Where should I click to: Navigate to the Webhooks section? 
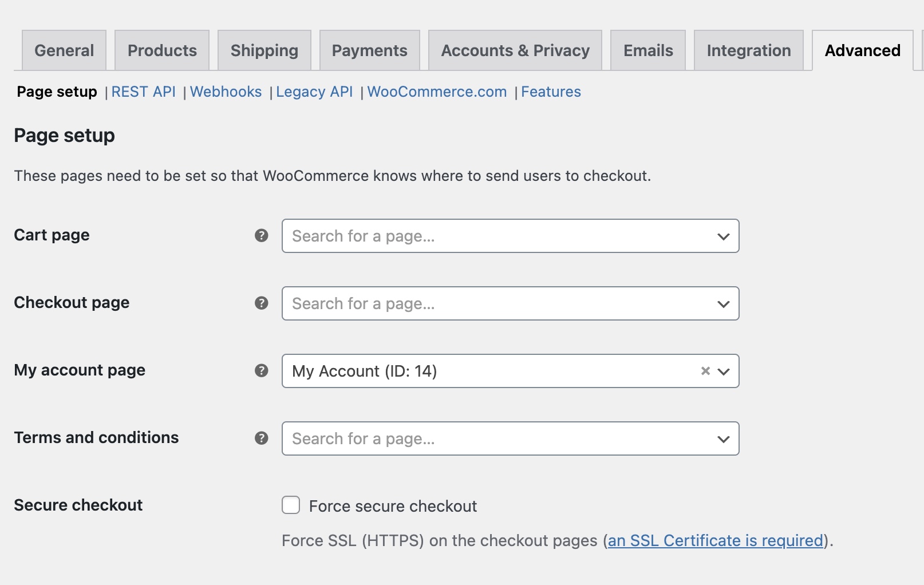click(226, 92)
